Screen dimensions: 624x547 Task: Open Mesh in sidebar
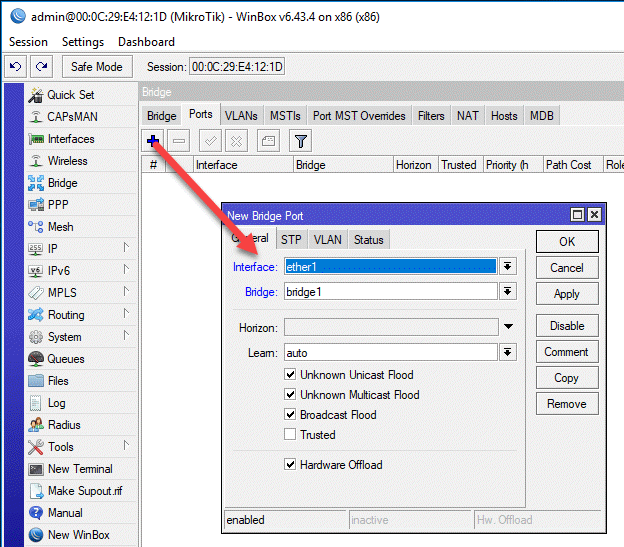click(x=82, y=227)
